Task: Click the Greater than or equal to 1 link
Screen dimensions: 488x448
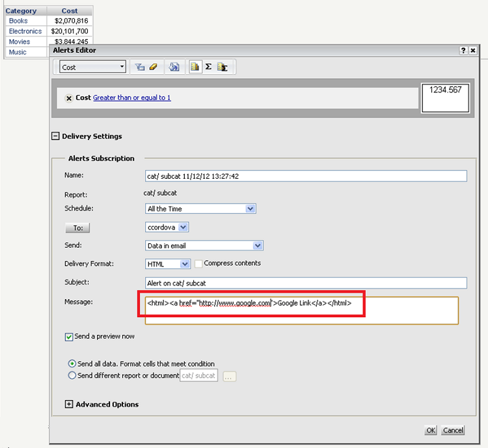Action: click(x=131, y=98)
